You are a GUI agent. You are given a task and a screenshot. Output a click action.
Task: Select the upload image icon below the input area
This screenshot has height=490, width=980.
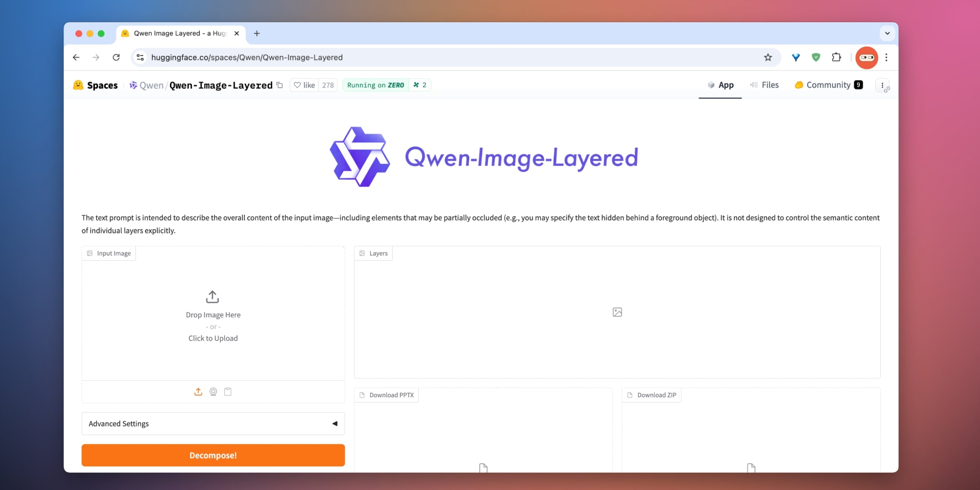point(198,392)
